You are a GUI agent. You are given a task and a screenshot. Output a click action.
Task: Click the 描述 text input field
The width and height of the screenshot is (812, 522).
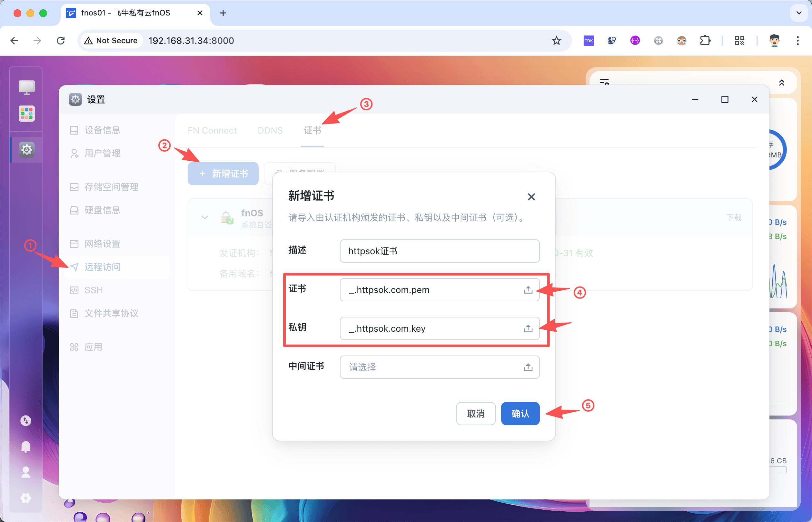tap(439, 251)
